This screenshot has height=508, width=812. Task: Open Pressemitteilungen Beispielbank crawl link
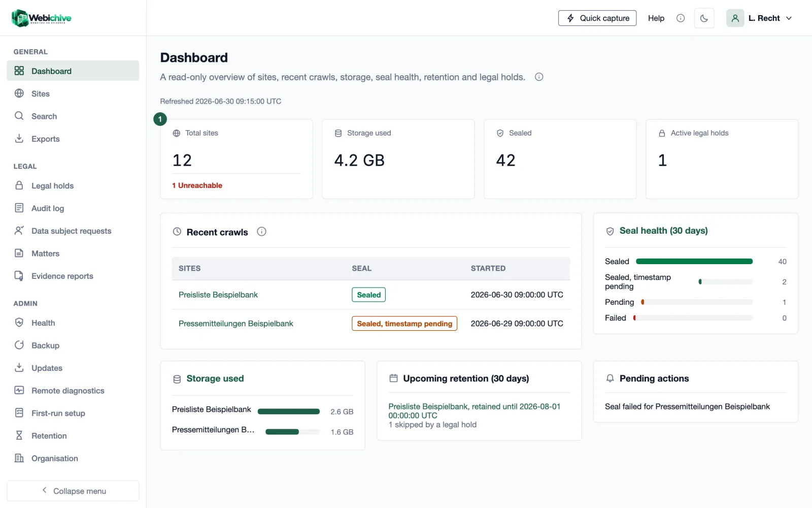236,324
